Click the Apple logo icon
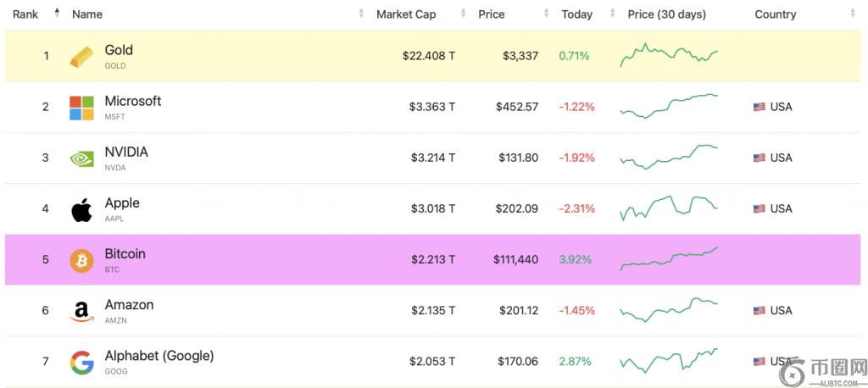This screenshot has width=868, height=388. tap(81, 209)
